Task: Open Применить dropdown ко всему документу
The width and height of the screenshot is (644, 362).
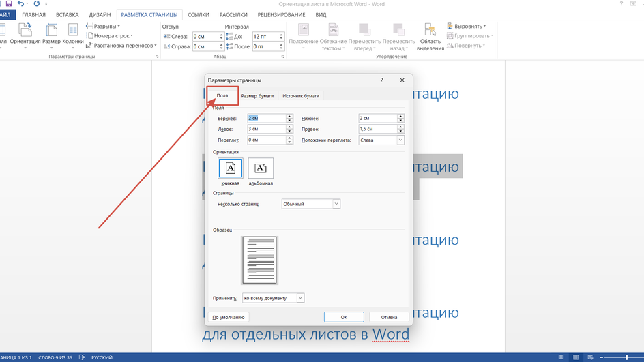Action: 273,298
